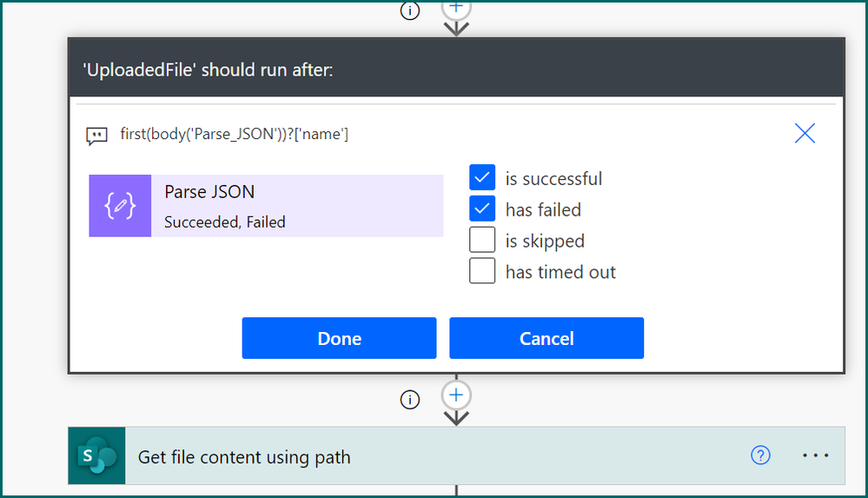Click the SharePoint icon on Get file content
The height and width of the screenshot is (498, 868).
coord(96,456)
